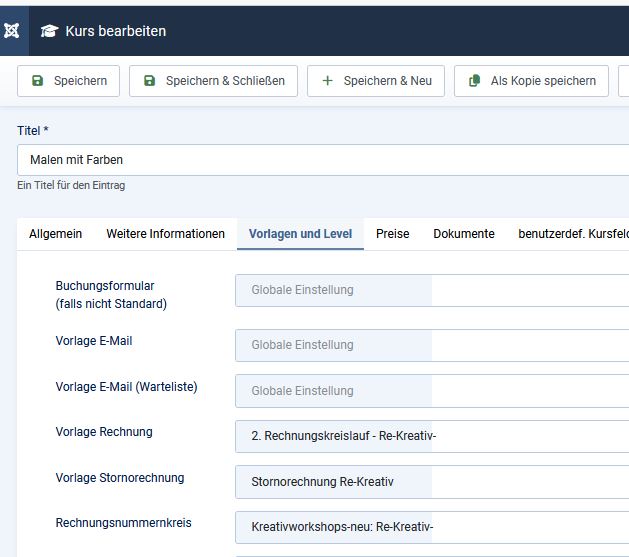Click the copy icon on Als Kopie speichern
Image resolution: width=629 pixels, height=557 pixels.
click(475, 81)
